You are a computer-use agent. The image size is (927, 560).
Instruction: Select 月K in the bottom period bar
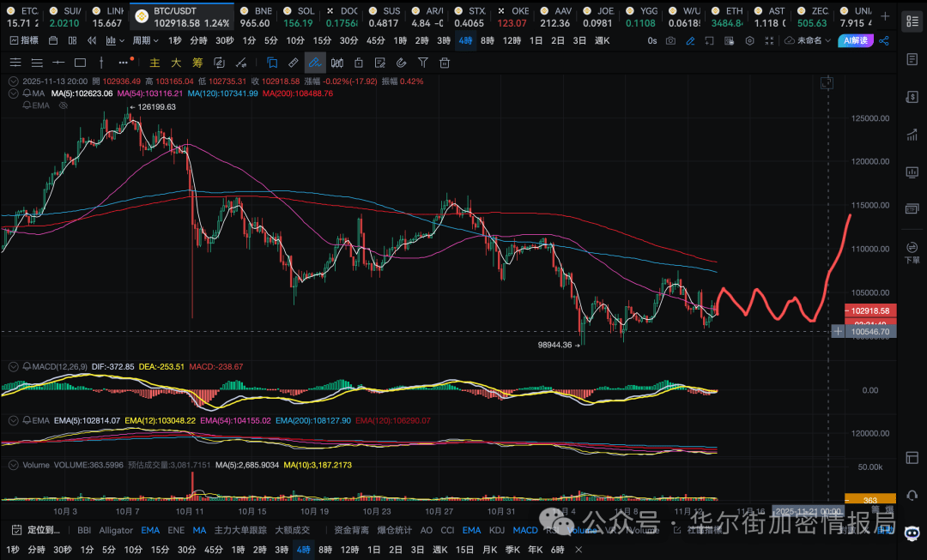(x=489, y=550)
